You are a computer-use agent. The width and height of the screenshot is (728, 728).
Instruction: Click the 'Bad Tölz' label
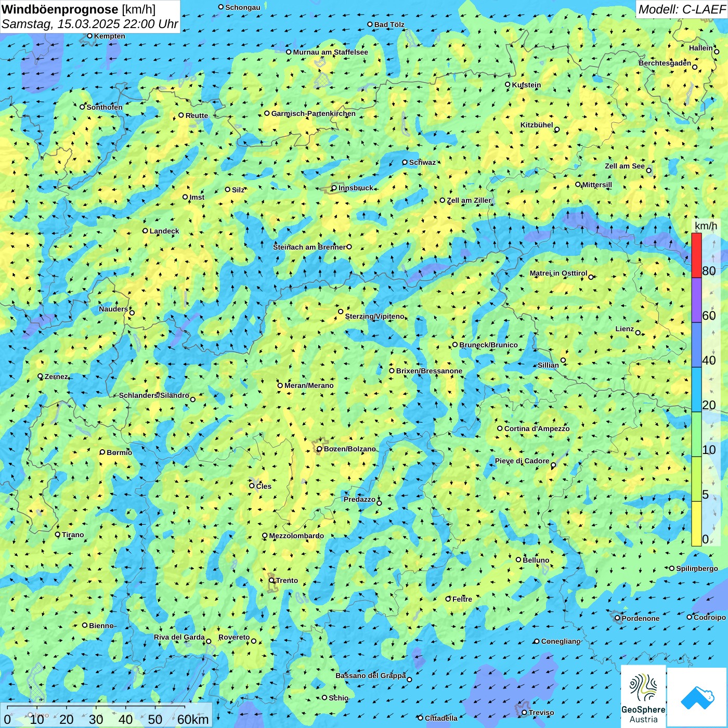pos(389,24)
